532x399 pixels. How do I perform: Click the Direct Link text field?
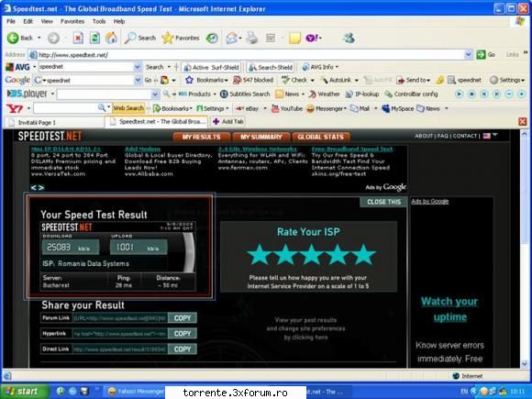point(120,349)
